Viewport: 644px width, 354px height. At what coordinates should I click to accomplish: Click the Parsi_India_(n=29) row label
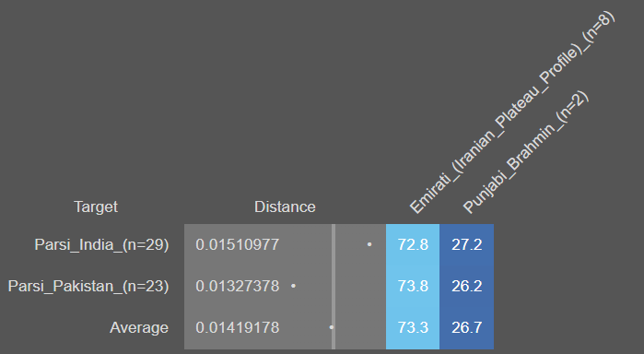click(101, 244)
